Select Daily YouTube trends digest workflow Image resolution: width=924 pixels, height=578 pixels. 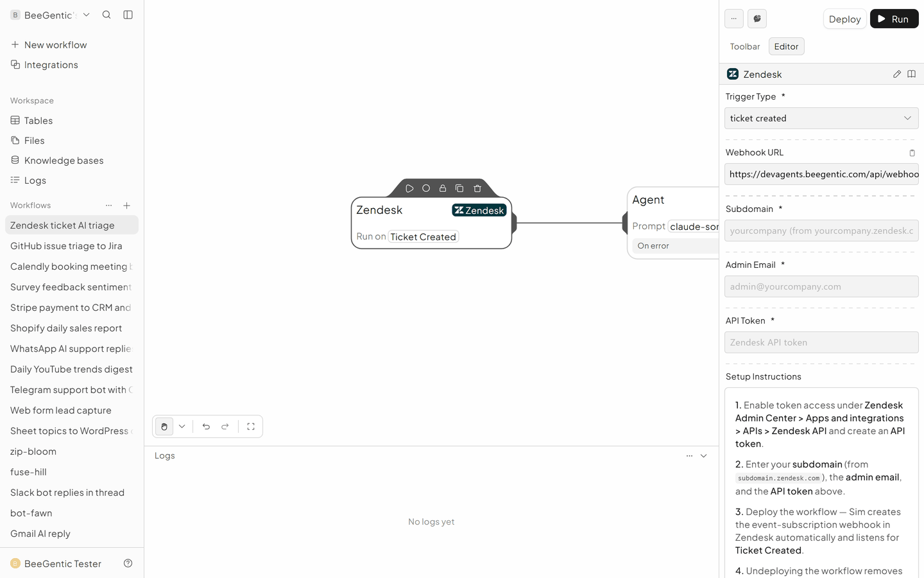pos(72,369)
